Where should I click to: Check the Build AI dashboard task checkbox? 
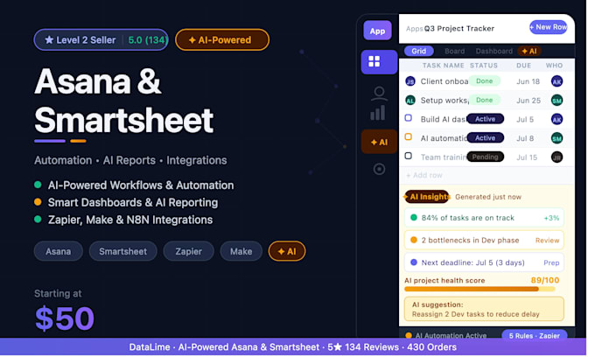pos(409,118)
